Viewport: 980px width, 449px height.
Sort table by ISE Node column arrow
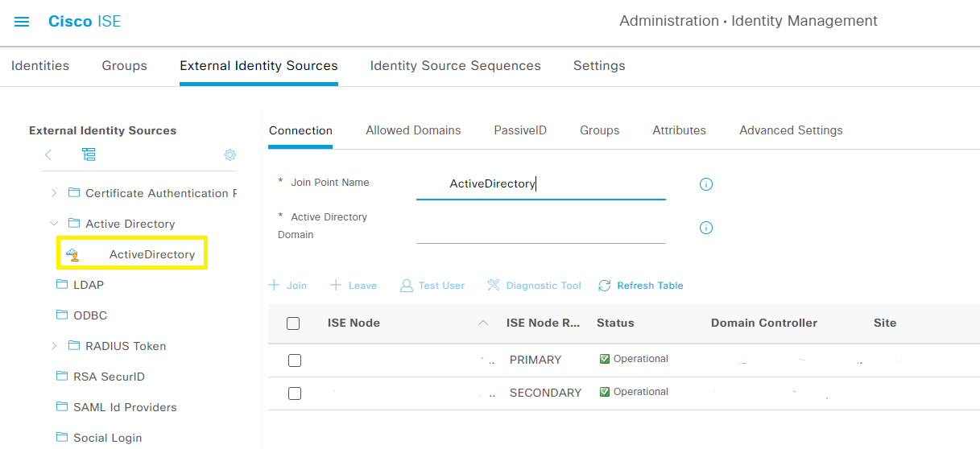click(x=483, y=323)
